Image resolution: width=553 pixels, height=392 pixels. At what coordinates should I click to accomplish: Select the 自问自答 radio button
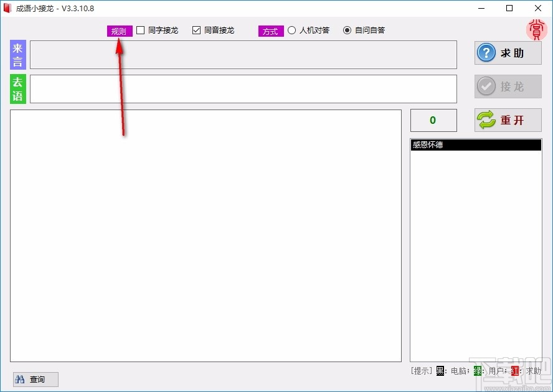[347, 30]
